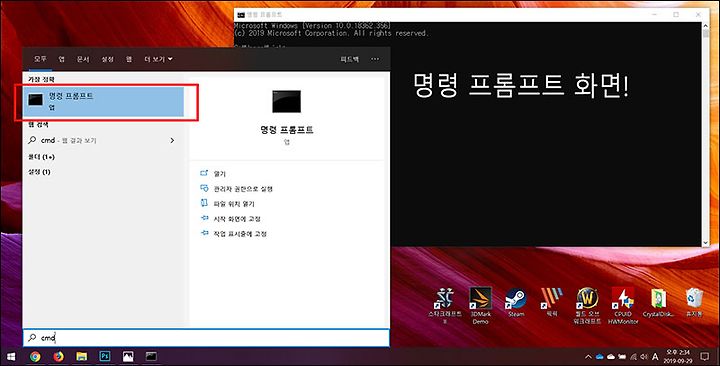Launch Firefox from the taskbar
The image size is (720, 366).
coord(58,356)
